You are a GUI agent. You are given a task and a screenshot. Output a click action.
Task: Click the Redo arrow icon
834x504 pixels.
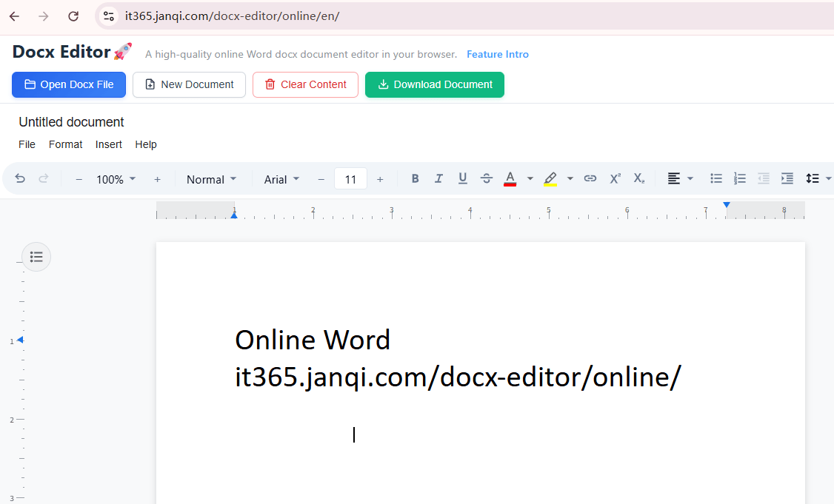pos(44,178)
